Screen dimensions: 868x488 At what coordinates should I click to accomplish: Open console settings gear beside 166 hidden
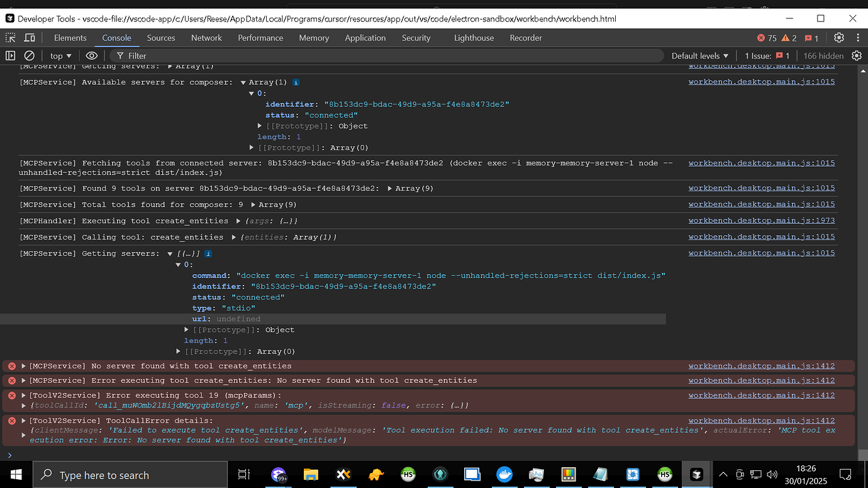coord(857,56)
